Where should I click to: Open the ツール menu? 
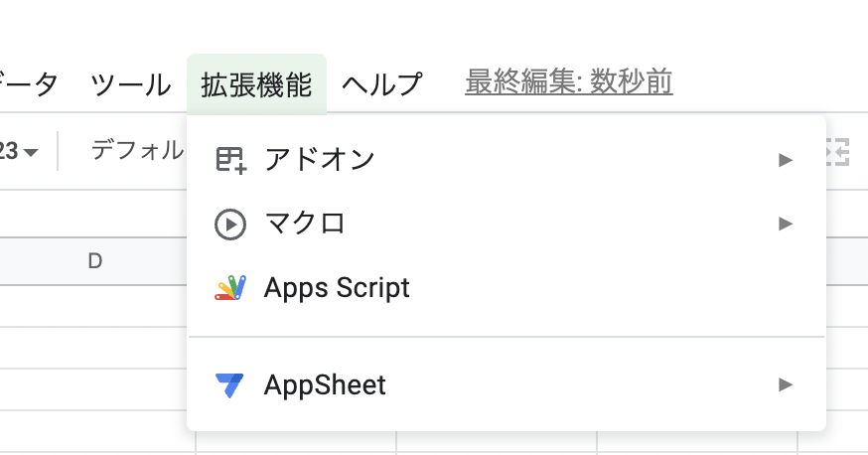click(x=131, y=84)
